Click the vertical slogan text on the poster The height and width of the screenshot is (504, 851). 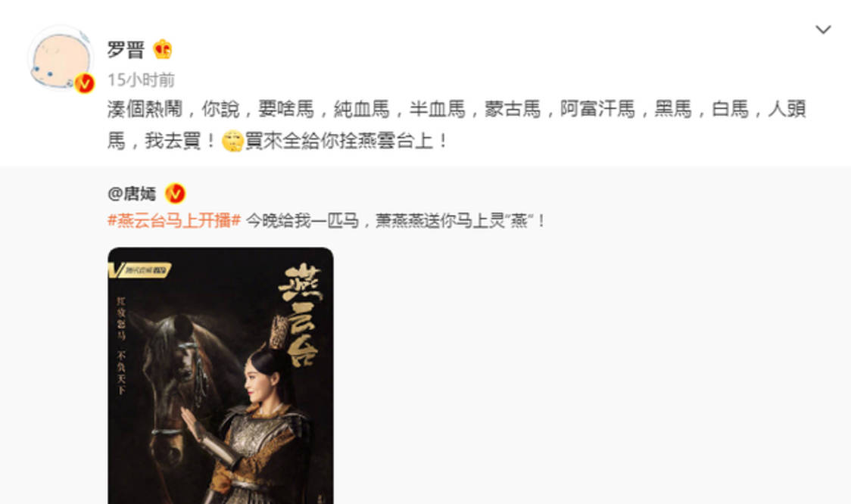click(122, 345)
